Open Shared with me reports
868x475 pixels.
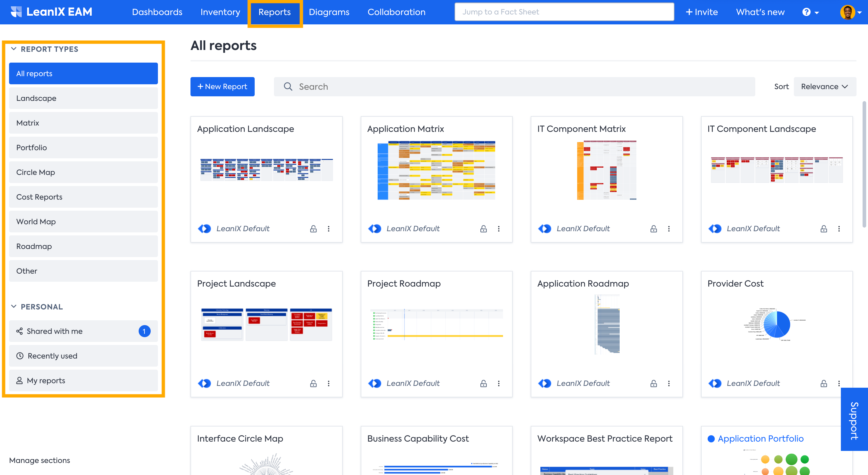83,331
